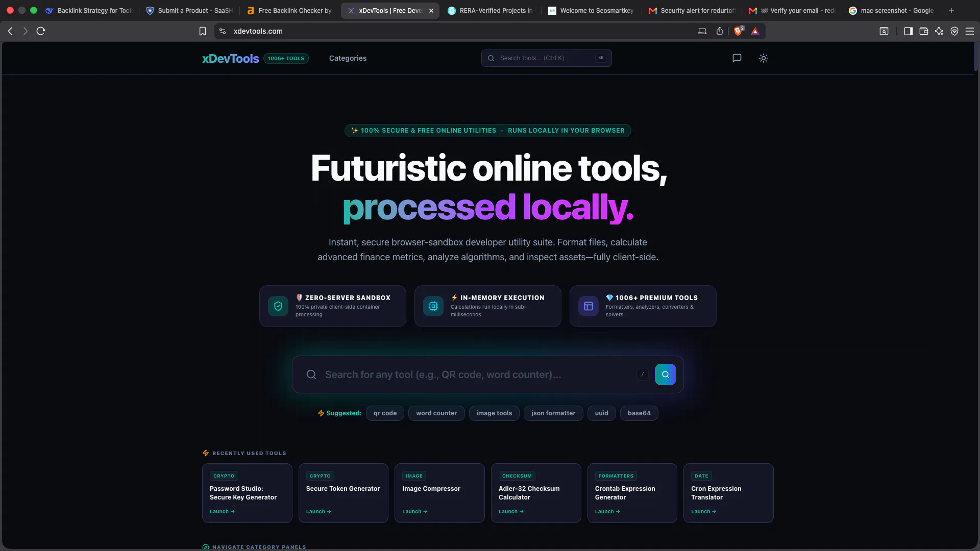Toggle the light/dark theme sun icon
The height and width of the screenshot is (551, 980).
(764, 58)
